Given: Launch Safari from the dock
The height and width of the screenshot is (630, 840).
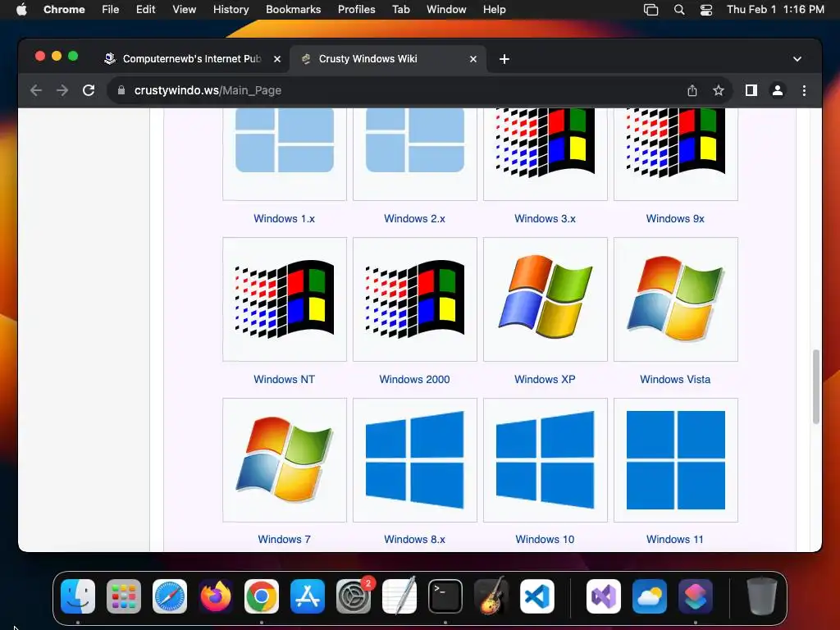Looking at the screenshot, I should [170, 596].
